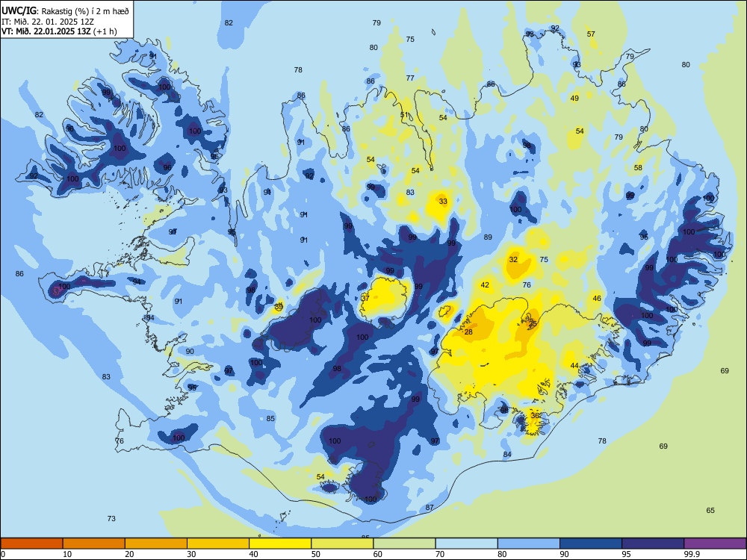
Task: Click the legend tick label '99.9'
Action: (691, 554)
